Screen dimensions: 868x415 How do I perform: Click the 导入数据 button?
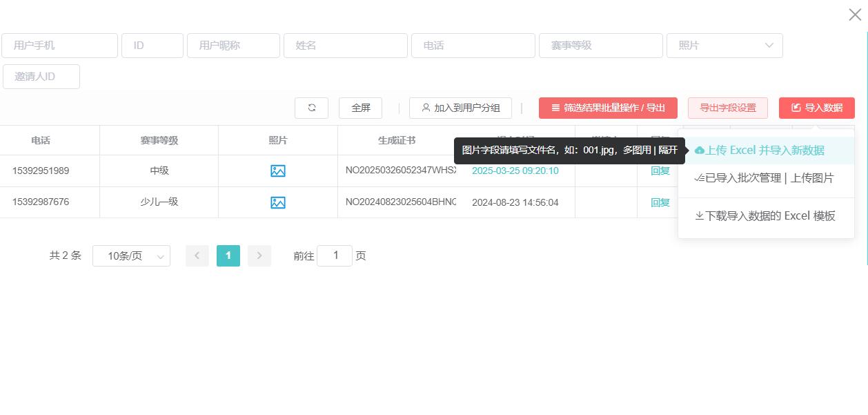(x=817, y=108)
